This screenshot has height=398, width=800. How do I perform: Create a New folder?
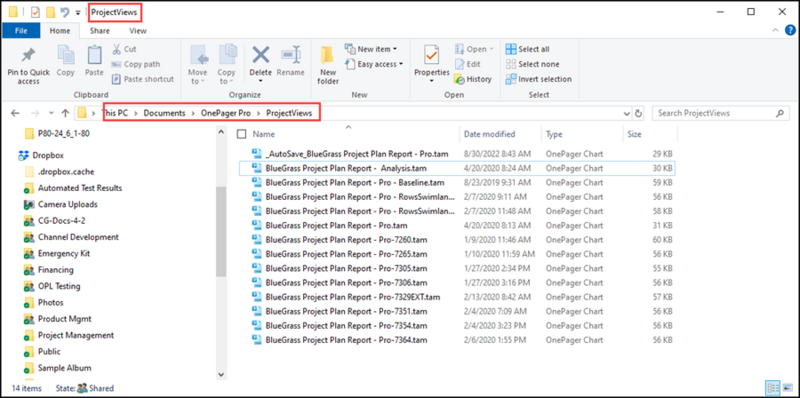[x=328, y=65]
